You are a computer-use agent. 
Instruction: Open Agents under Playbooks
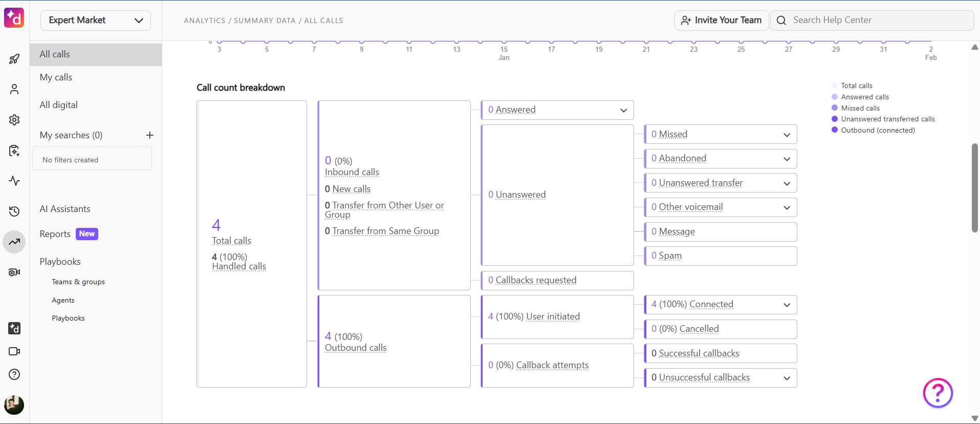(63, 300)
